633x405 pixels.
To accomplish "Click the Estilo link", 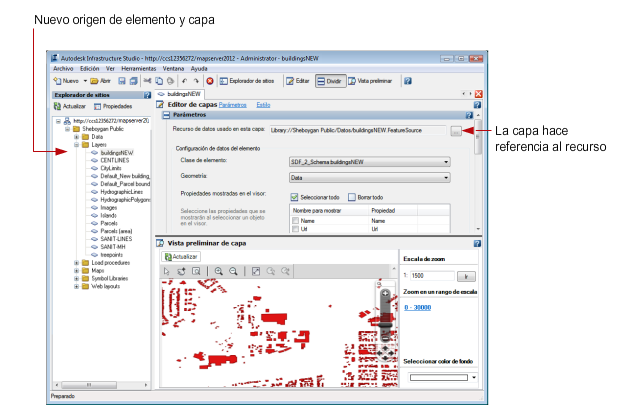I will pyautogui.click(x=263, y=105).
